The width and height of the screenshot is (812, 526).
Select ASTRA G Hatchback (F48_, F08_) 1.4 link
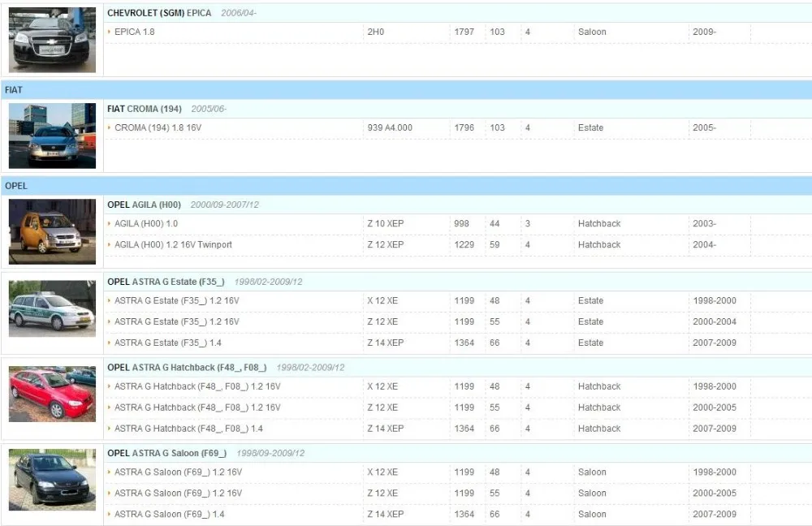188,429
